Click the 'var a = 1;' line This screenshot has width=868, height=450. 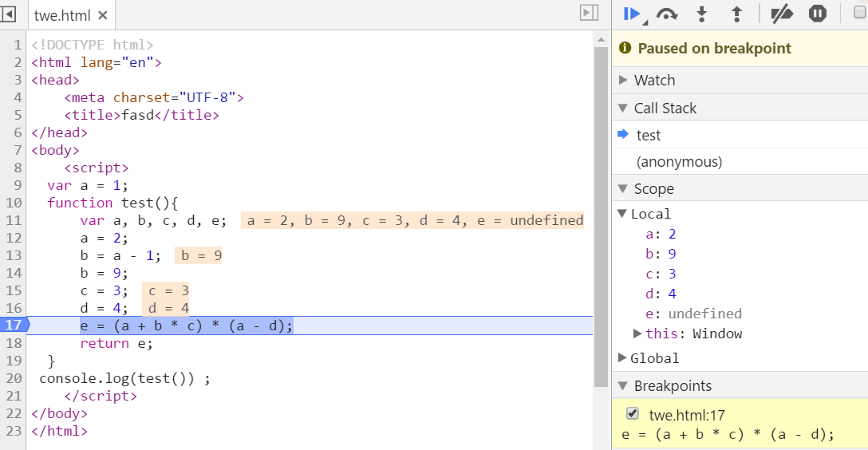[88, 185]
